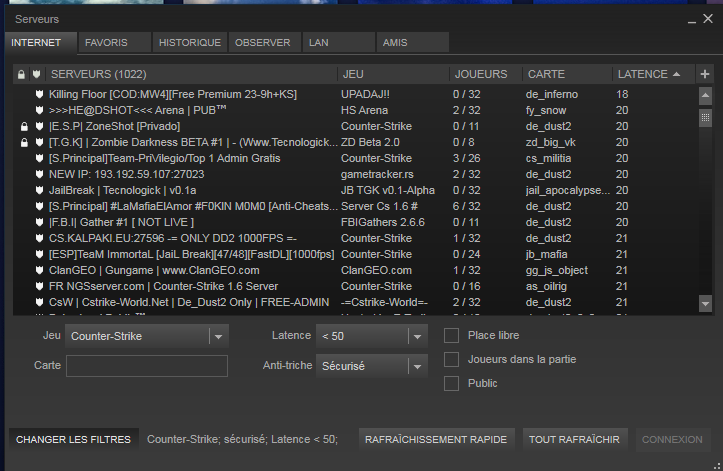The width and height of the screenshot is (723, 471).
Task: Click the filter summary text Counter-Strike; sécurisé
Action: click(242, 440)
